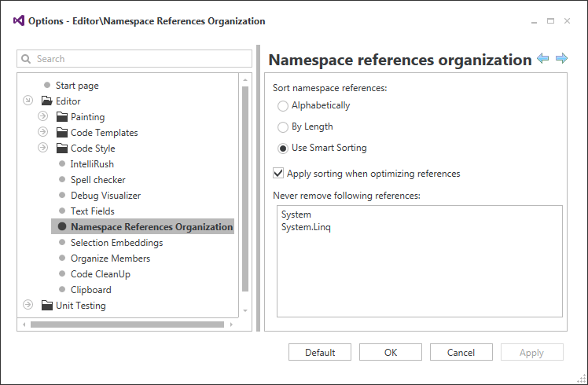This screenshot has width=588, height=385.
Task: Click the Visual Studio logo icon
Action: point(17,21)
